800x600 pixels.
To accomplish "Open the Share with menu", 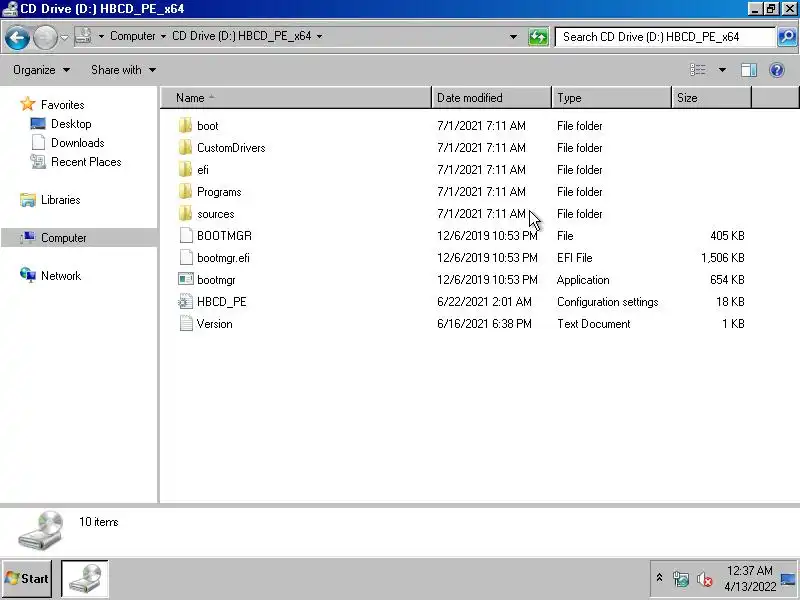I will [x=123, y=70].
